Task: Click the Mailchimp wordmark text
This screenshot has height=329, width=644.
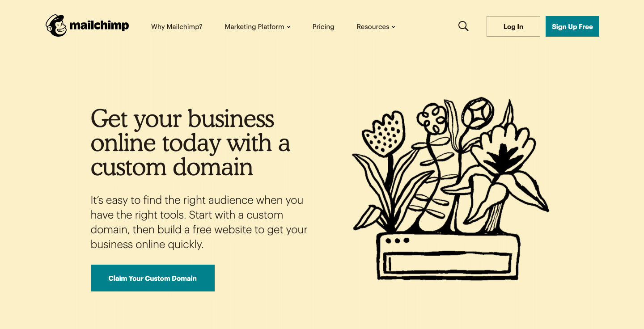Action: coord(99,26)
